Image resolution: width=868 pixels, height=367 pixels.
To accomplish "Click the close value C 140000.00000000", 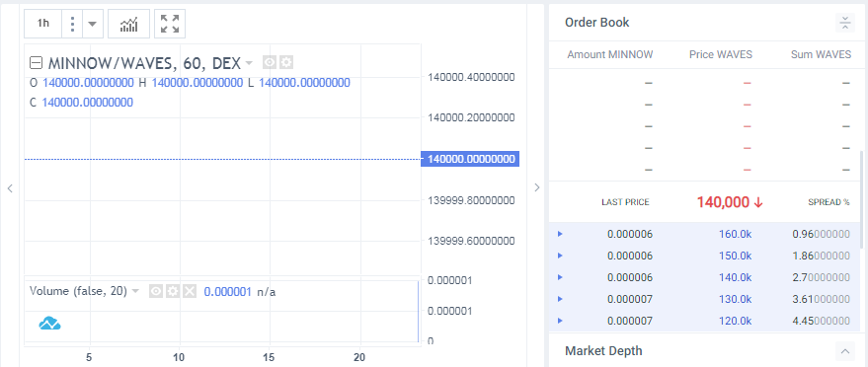I will click(x=81, y=103).
